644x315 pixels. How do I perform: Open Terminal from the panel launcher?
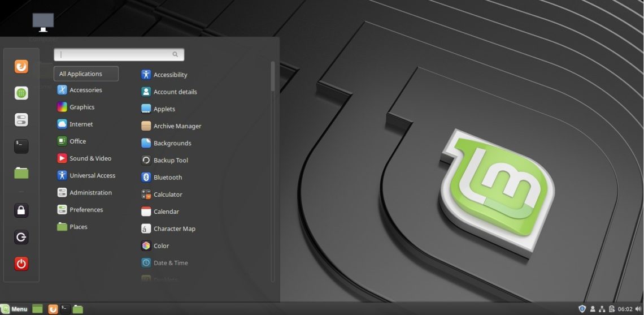coord(66,309)
